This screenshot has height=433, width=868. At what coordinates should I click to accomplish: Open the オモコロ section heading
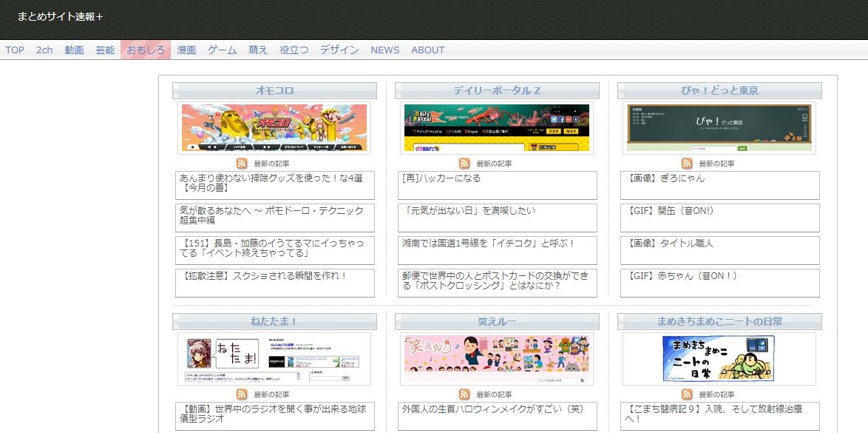tap(274, 90)
